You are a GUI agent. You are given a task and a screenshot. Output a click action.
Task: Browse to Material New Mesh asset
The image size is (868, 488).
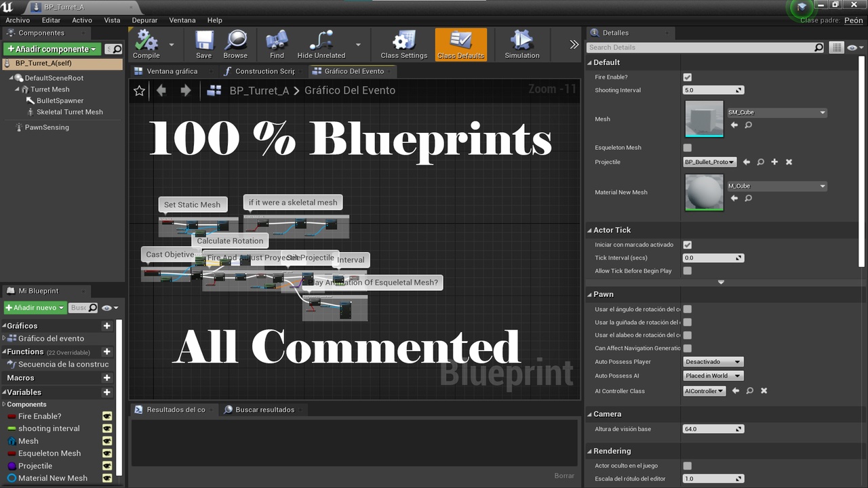[x=748, y=199]
